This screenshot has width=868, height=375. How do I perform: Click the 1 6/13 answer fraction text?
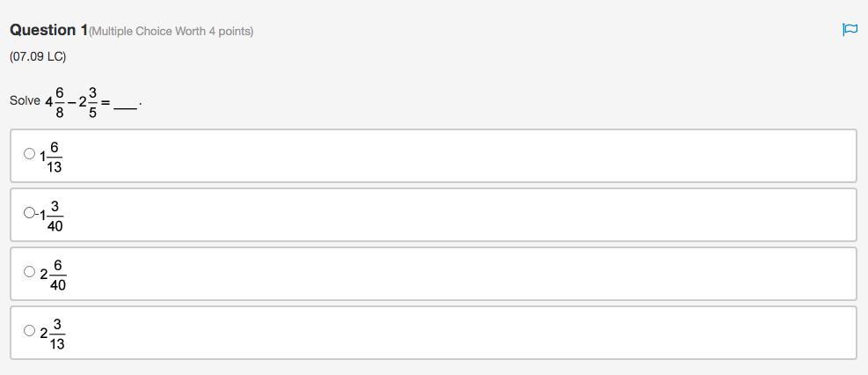[51, 157]
